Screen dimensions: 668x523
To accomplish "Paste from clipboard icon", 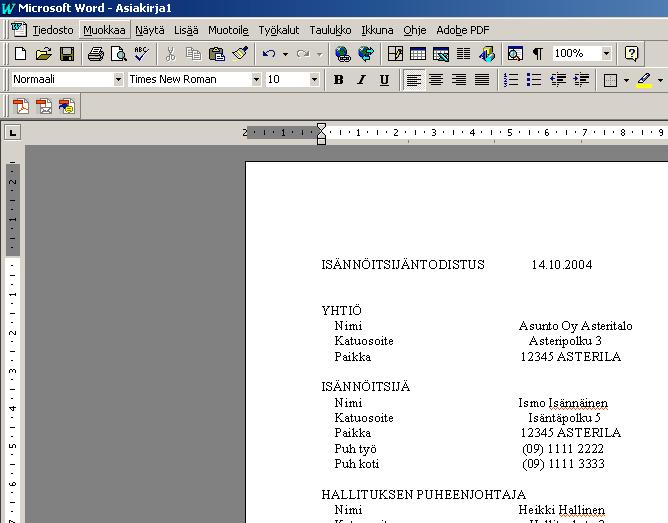I will pos(216,54).
